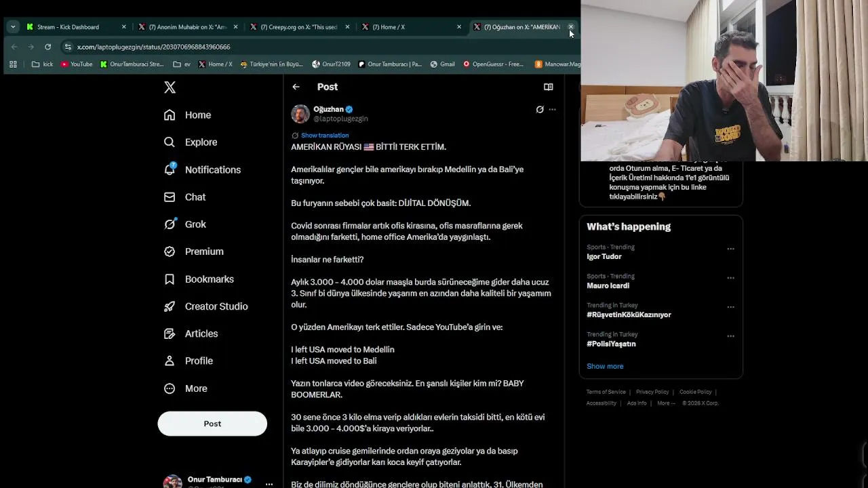868x488 pixels.
Task: Open browser tab search dropdown
Action: [13, 27]
